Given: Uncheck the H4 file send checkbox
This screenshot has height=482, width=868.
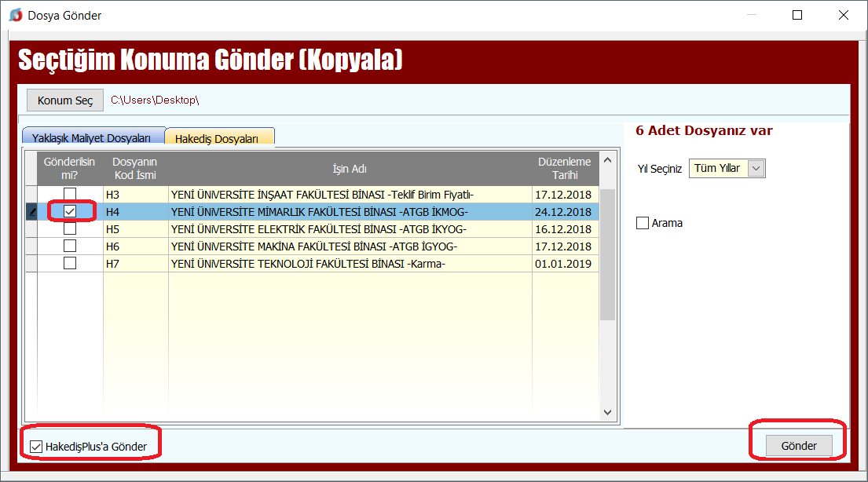Looking at the screenshot, I should click(x=70, y=212).
